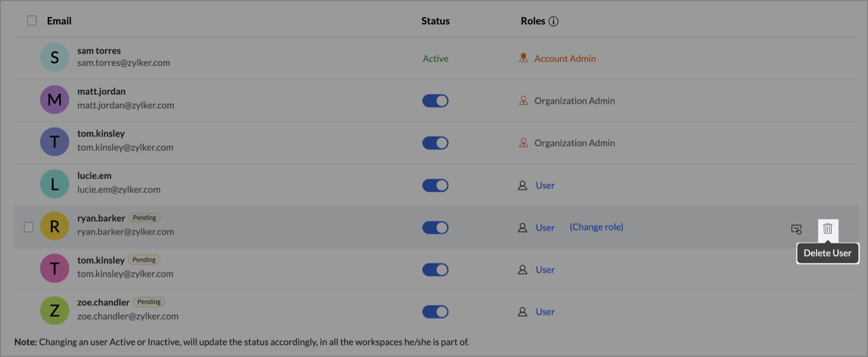Screen dimensions: 868x357
Task: Click the resend invitation icon for ryan.barker
Action: tap(796, 229)
